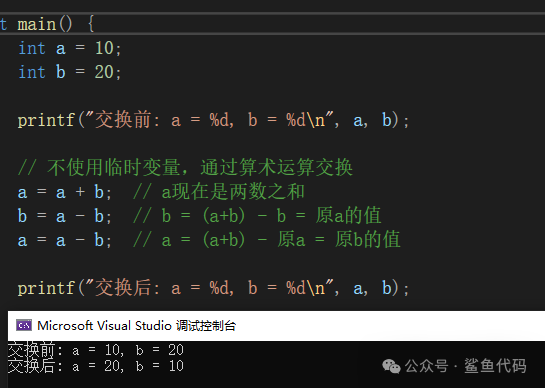The height and width of the screenshot is (388, 545).
Task: Click the statement "b = a - b;"
Action: point(65,216)
